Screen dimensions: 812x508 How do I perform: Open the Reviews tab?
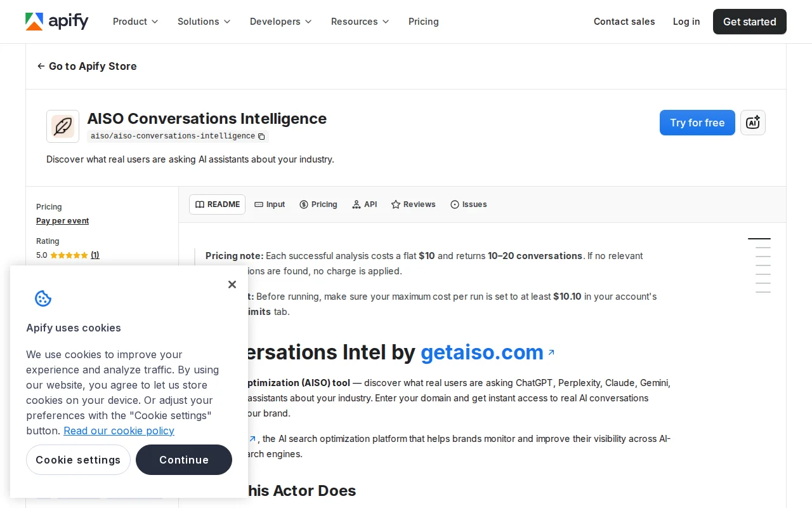click(414, 204)
